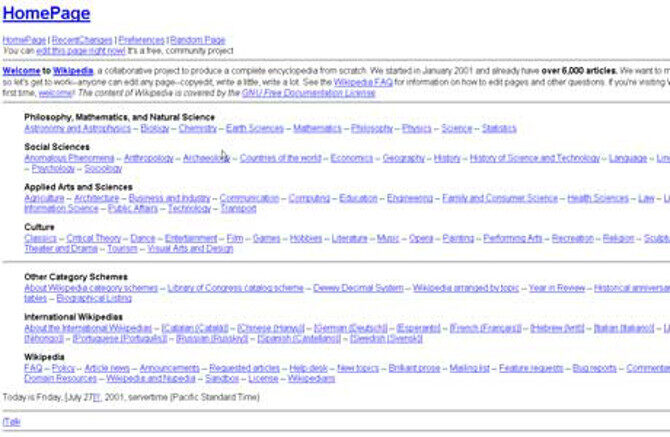Click the large HomePage title heading
The height and width of the screenshot is (437, 670).
(46, 14)
